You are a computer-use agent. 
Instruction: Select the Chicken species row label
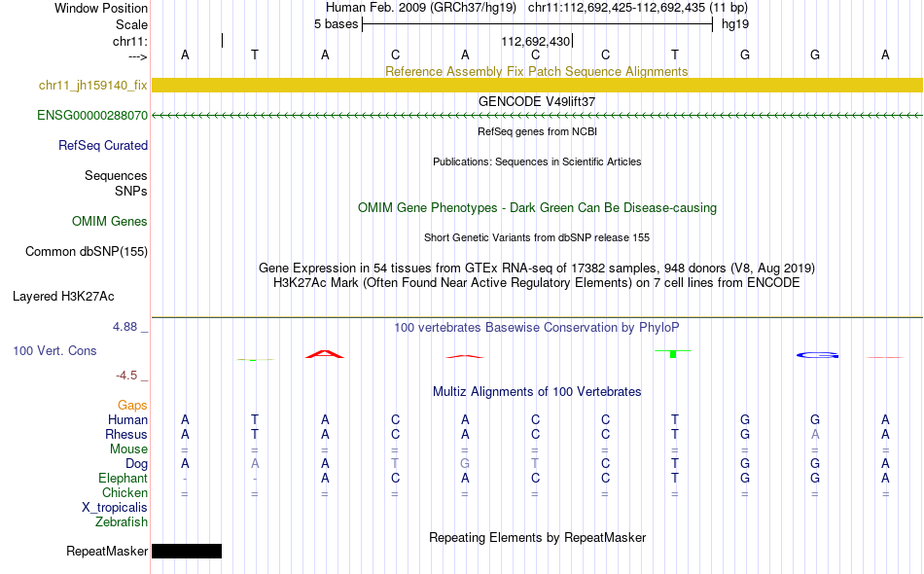124,492
